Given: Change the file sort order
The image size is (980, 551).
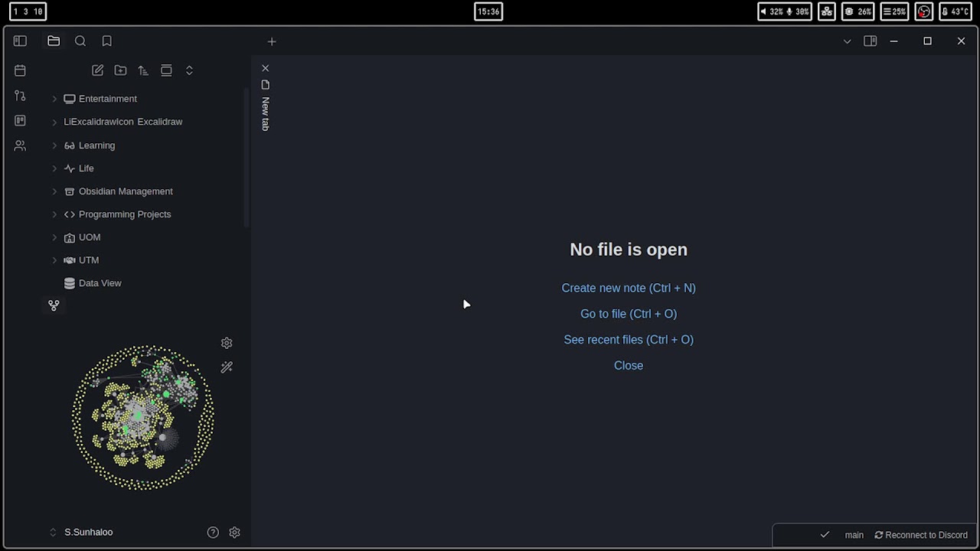Looking at the screenshot, I should tap(143, 70).
